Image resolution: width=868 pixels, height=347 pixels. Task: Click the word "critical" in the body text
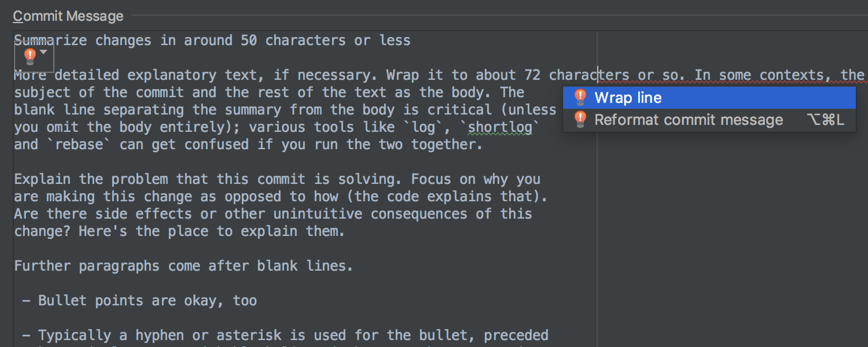click(x=459, y=110)
